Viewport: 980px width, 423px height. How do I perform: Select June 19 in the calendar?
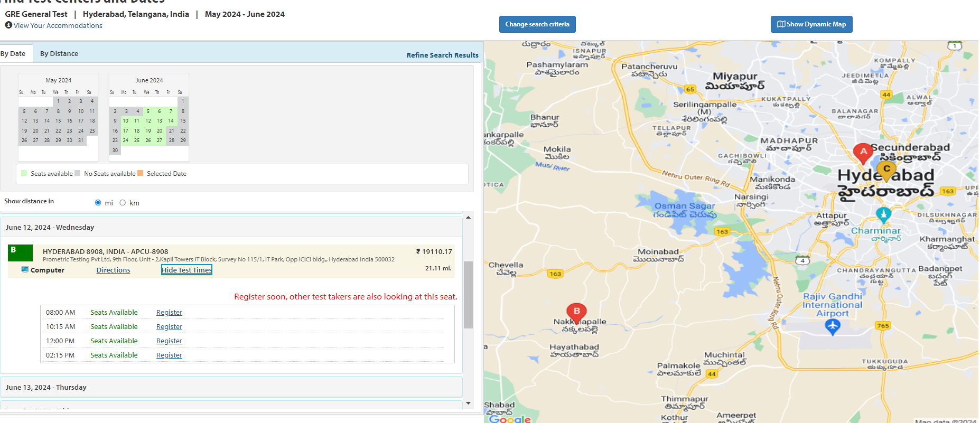coord(148,131)
